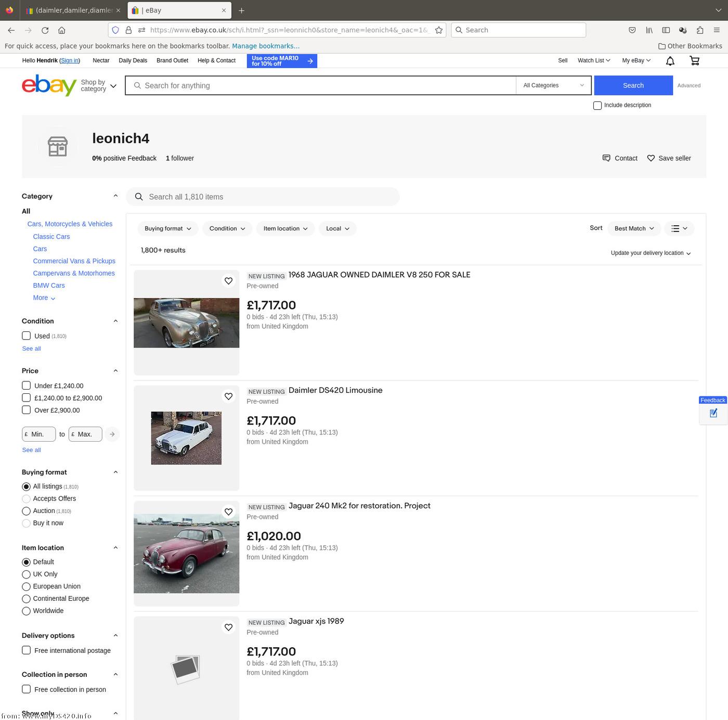728x720 pixels.
Task: Bookmark this page with star icon
Action: point(439,30)
